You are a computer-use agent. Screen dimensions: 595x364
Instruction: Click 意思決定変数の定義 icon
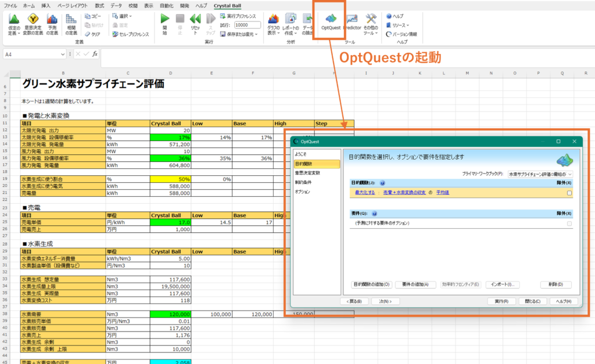click(34, 24)
